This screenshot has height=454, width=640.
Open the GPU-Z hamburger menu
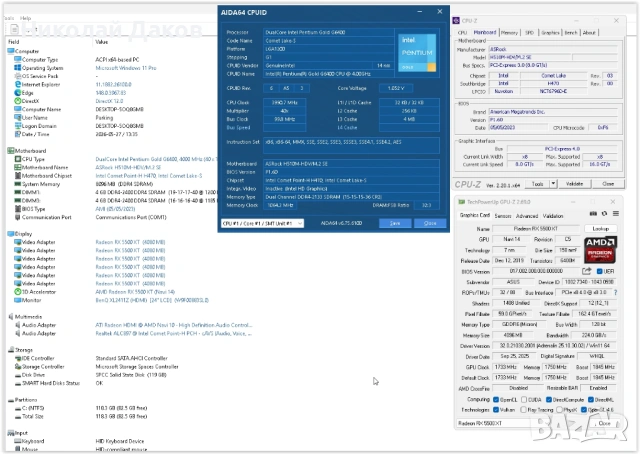(616, 214)
